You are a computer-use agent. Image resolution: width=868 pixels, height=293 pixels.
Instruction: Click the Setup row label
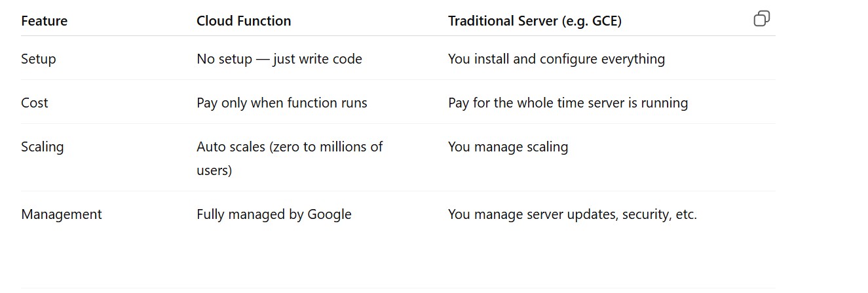[x=39, y=59]
